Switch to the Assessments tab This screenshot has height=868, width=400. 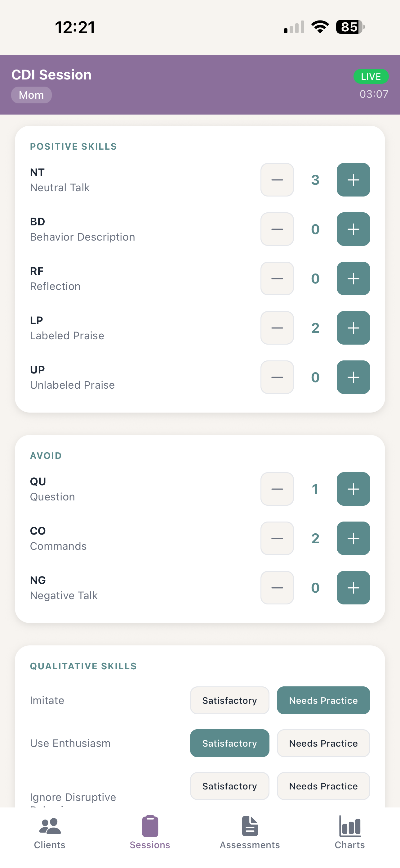250,832
